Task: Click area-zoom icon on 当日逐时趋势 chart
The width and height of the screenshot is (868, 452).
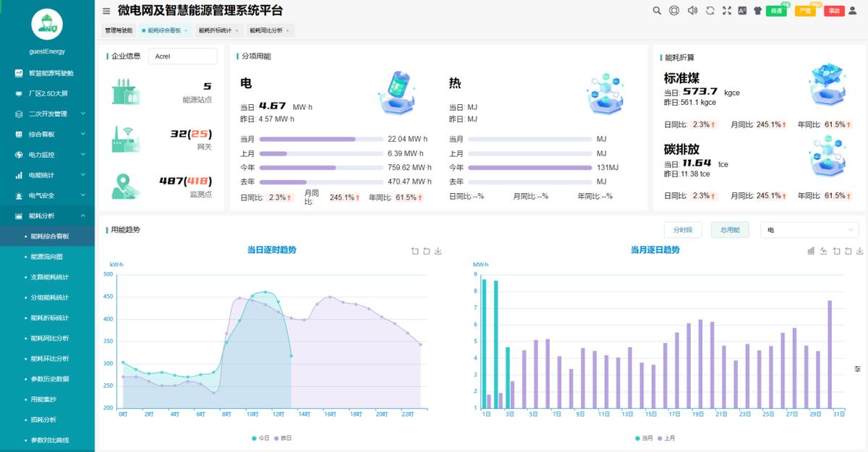Action: click(x=414, y=252)
